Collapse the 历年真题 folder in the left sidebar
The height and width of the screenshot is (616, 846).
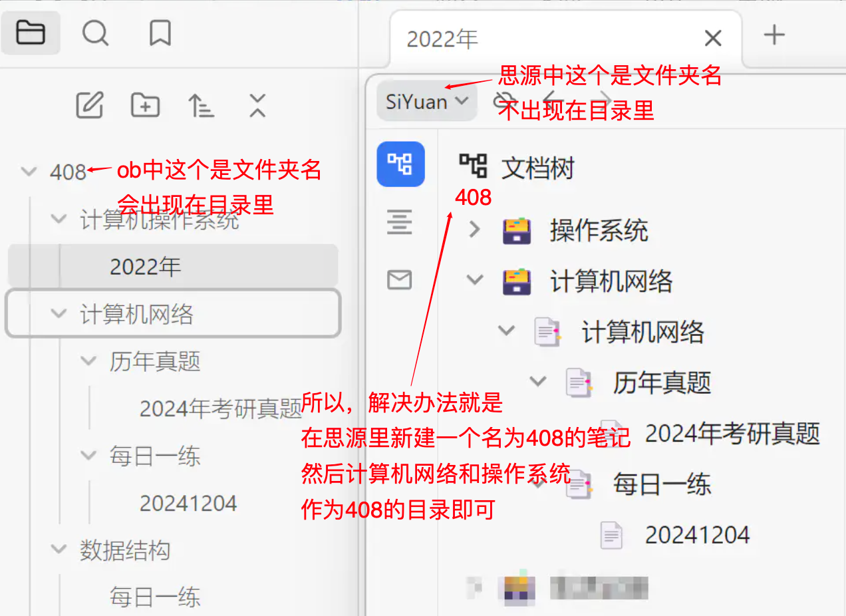(88, 361)
